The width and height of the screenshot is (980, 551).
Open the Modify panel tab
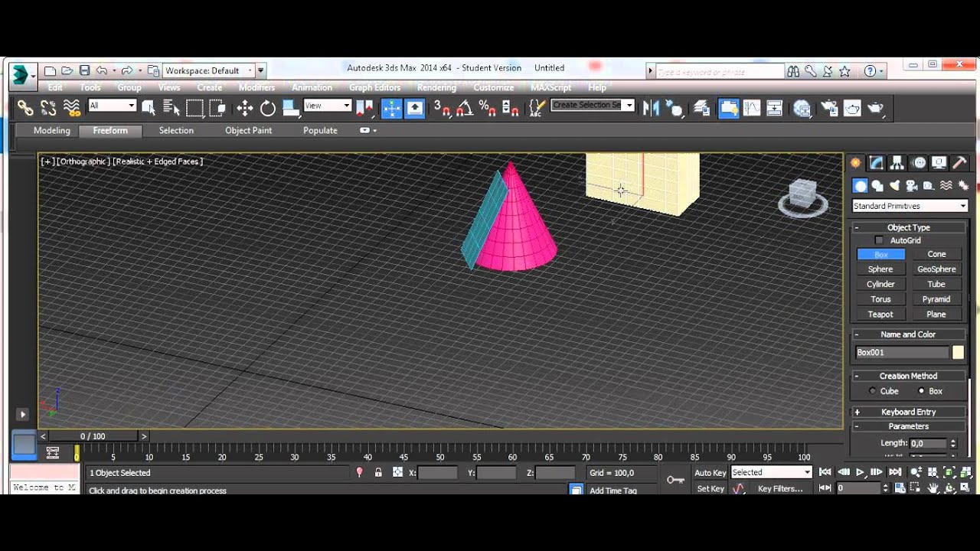877,163
